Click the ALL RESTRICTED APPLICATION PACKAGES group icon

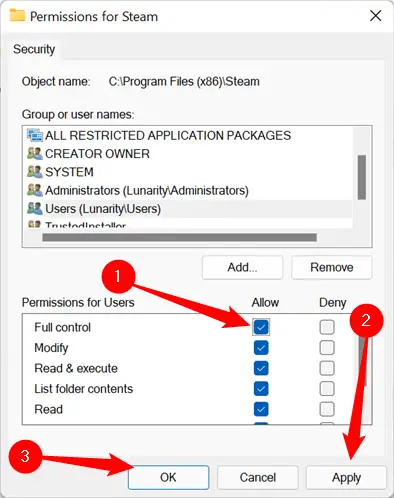click(x=35, y=135)
